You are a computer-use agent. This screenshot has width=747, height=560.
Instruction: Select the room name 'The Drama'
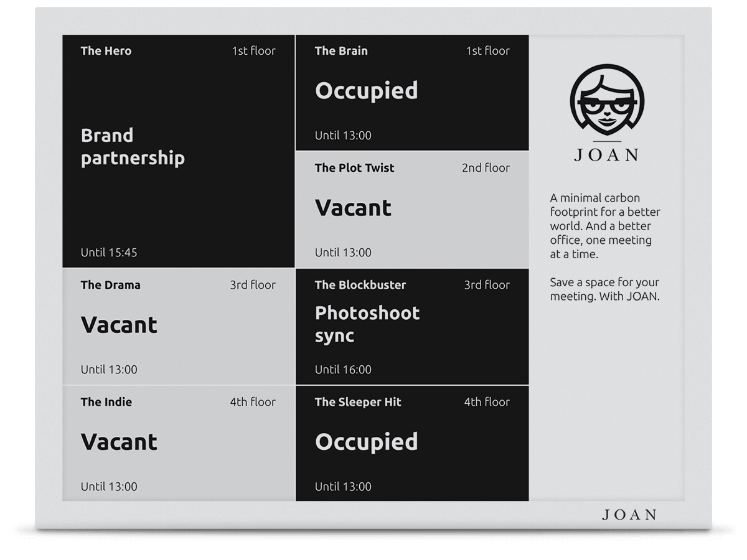click(110, 285)
